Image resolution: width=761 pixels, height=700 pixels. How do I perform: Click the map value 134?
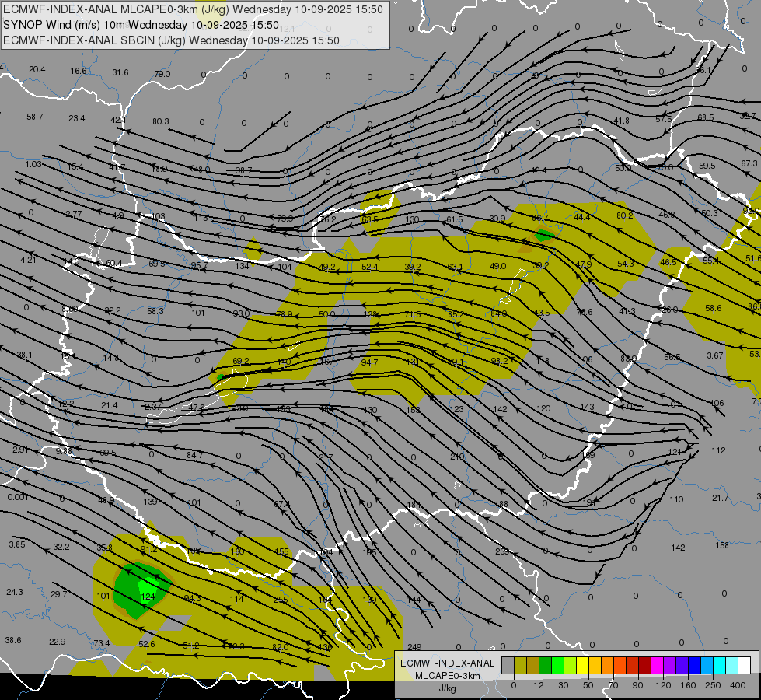pyautogui.click(x=242, y=265)
